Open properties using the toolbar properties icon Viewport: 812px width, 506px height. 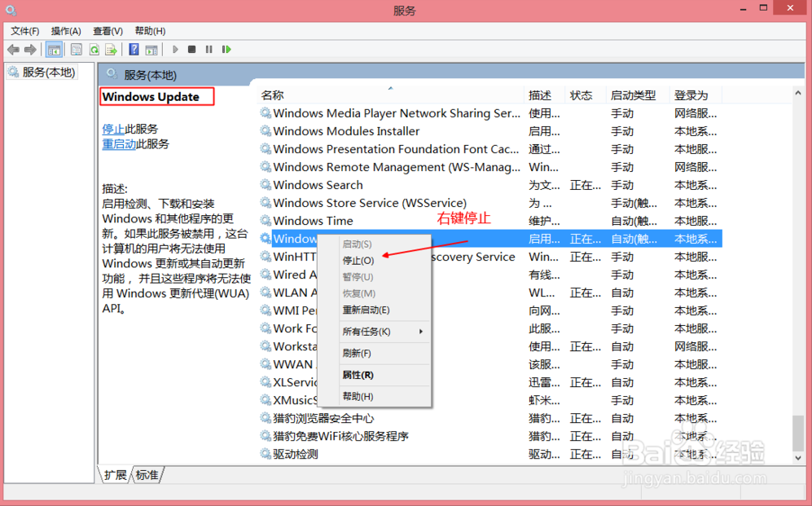76,50
